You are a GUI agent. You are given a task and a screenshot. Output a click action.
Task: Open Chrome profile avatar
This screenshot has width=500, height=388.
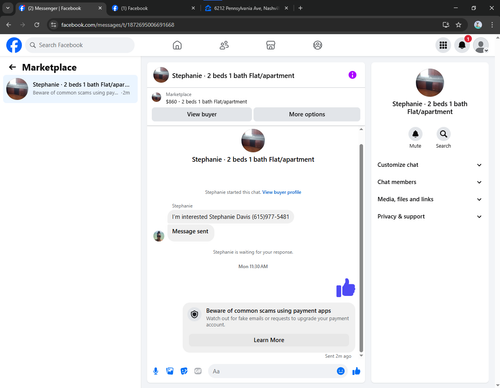(x=478, y=25)
